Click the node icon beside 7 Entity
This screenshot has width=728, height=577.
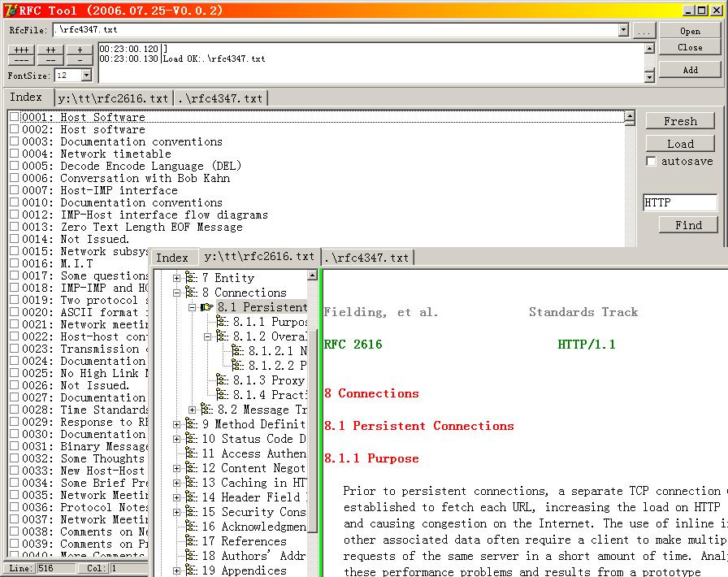tap(191, 278)
